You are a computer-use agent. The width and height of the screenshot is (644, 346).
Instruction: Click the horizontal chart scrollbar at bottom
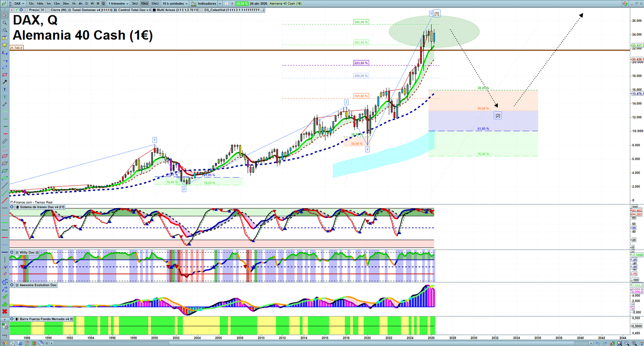point(322,343)
